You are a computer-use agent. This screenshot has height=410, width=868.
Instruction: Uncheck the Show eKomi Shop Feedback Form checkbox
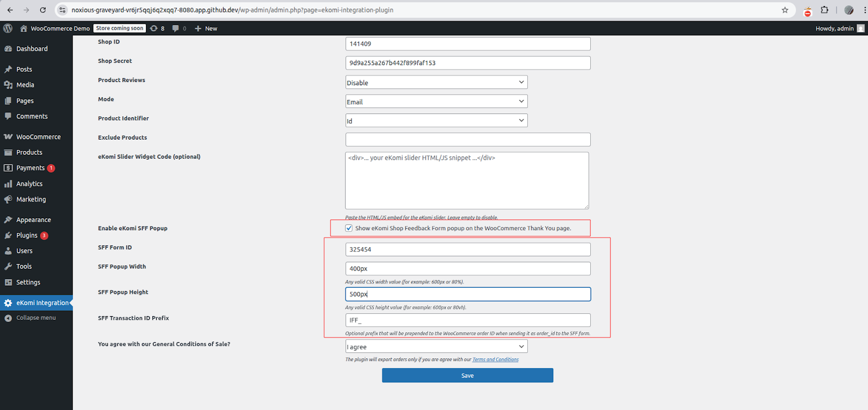click(x=349, y=228)
